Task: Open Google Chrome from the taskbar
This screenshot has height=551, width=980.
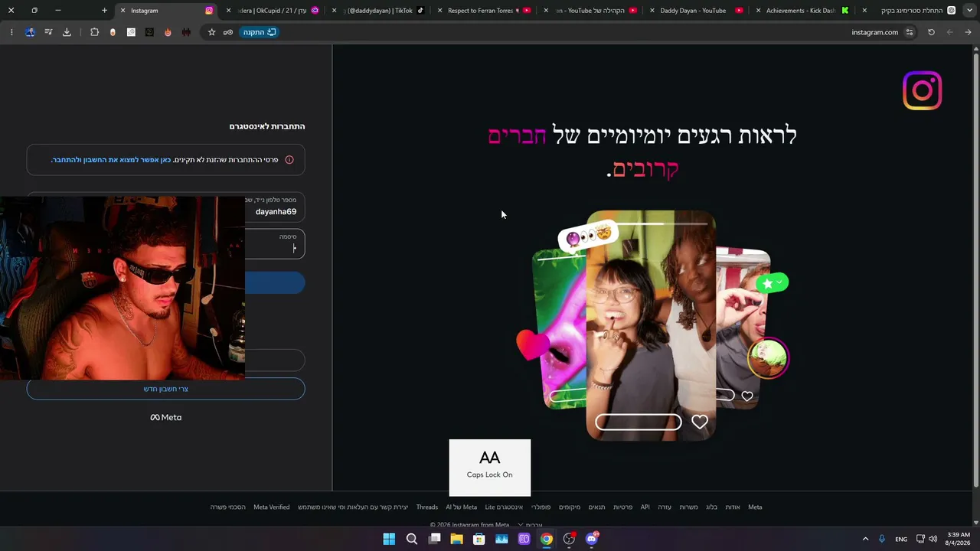Action: (547, 539)
